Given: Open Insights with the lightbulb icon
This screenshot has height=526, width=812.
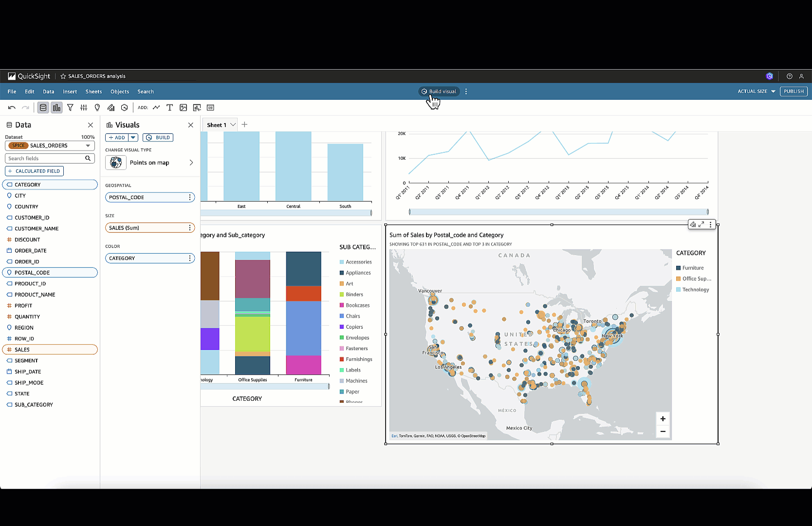Looking at the screenshot, I should click(x=97, y=108).
